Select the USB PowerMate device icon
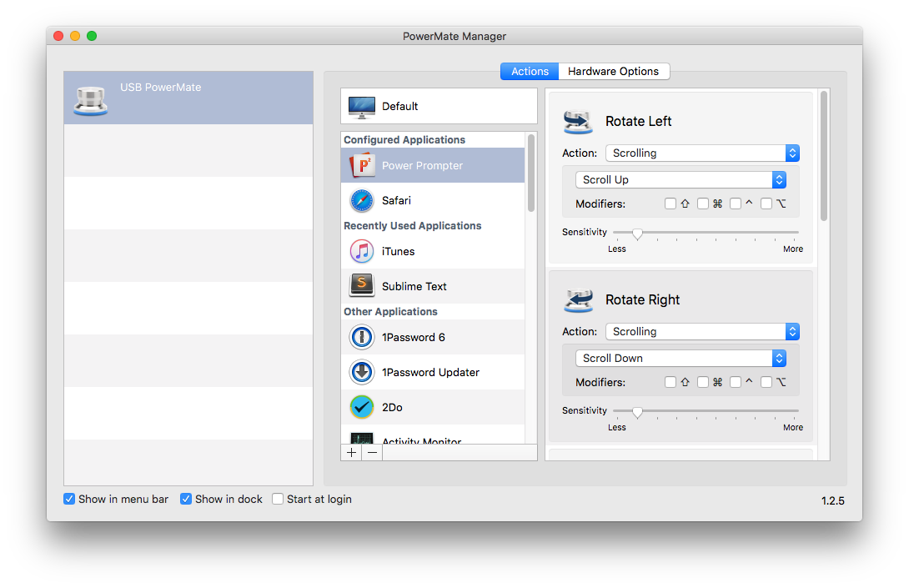The height and width of the screenshot is (588, 909). click(90, 100)
